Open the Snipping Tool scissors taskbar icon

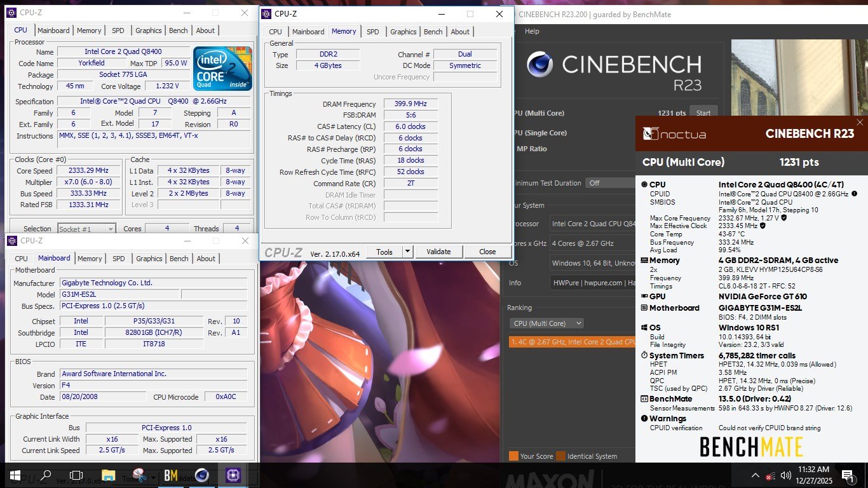click(x=140, y=475)
